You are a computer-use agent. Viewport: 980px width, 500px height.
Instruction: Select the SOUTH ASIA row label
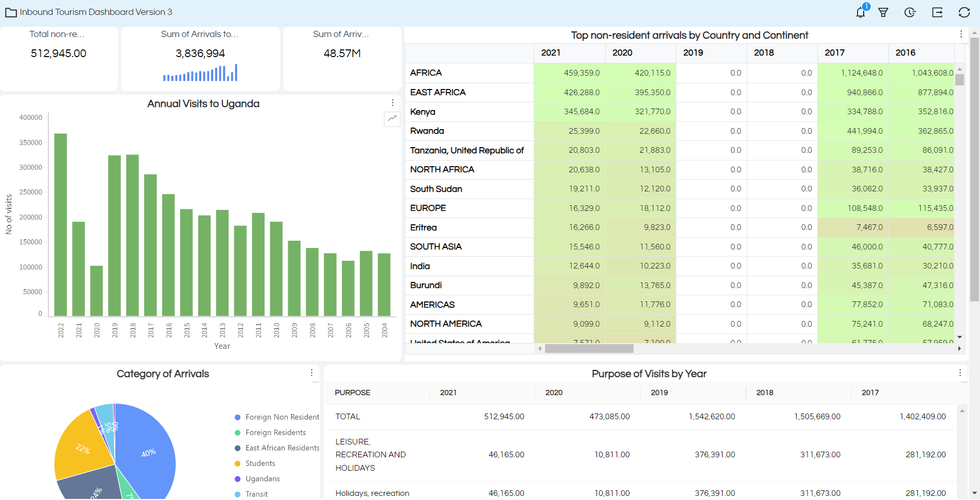(x=435, y=247)
